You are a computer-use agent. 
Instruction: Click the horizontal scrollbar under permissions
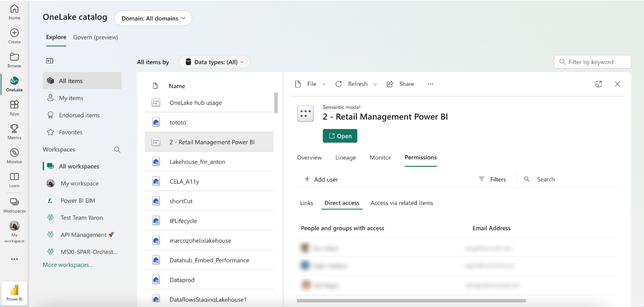point(411,300)
